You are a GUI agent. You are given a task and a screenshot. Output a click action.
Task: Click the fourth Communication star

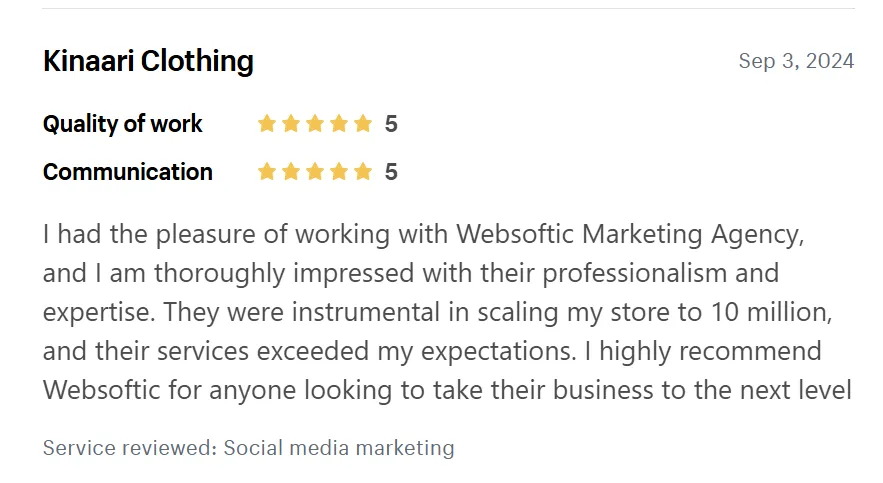pos(339,172)
